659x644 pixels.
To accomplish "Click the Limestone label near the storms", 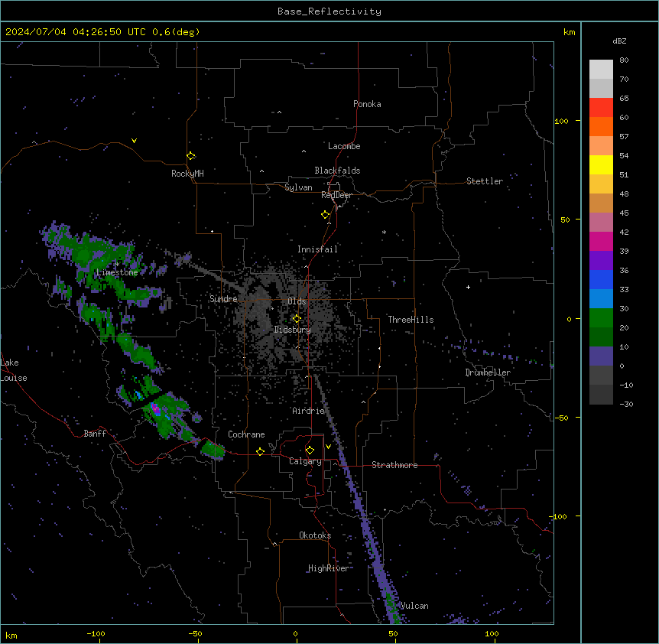I will pos(117,272).
